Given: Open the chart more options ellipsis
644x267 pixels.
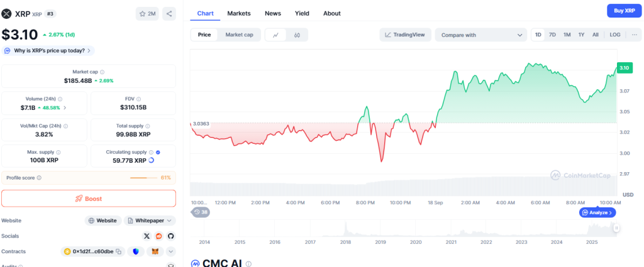Looking at the screenshot, I should (635, 35).
